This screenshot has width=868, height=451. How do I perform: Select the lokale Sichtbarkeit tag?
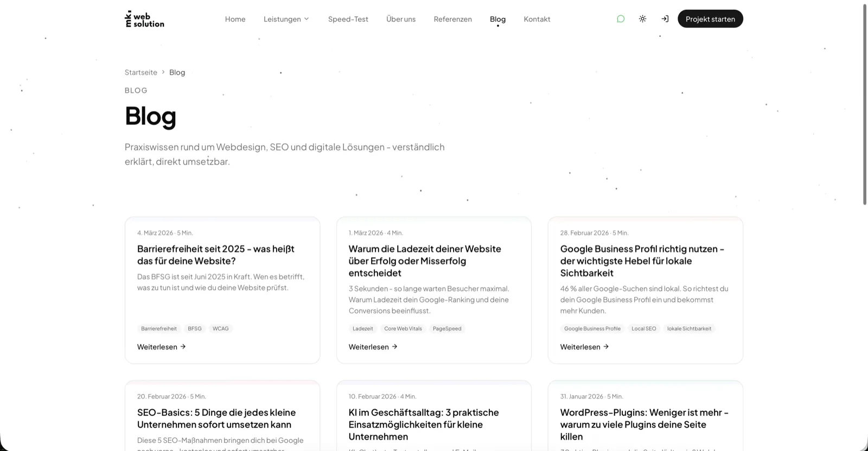pyautogui.click(x=689, y=328)
